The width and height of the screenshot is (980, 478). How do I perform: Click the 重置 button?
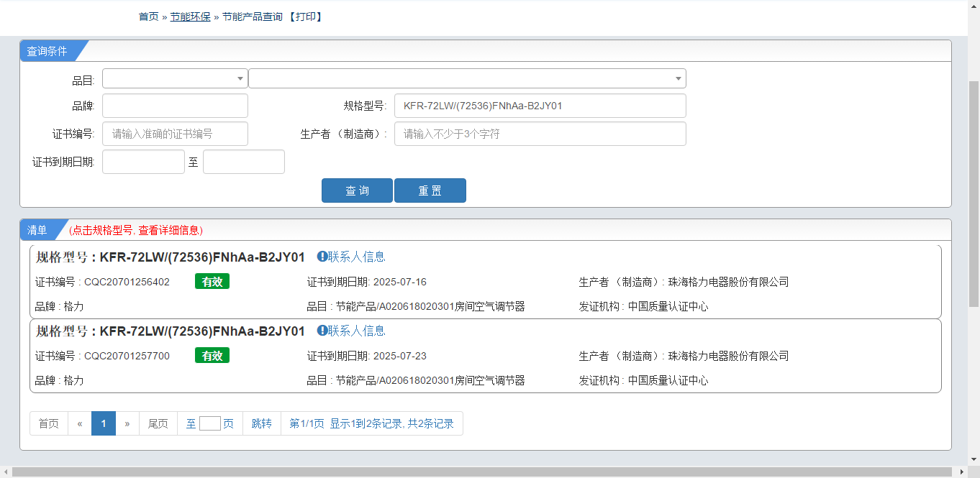coord(430,190)
